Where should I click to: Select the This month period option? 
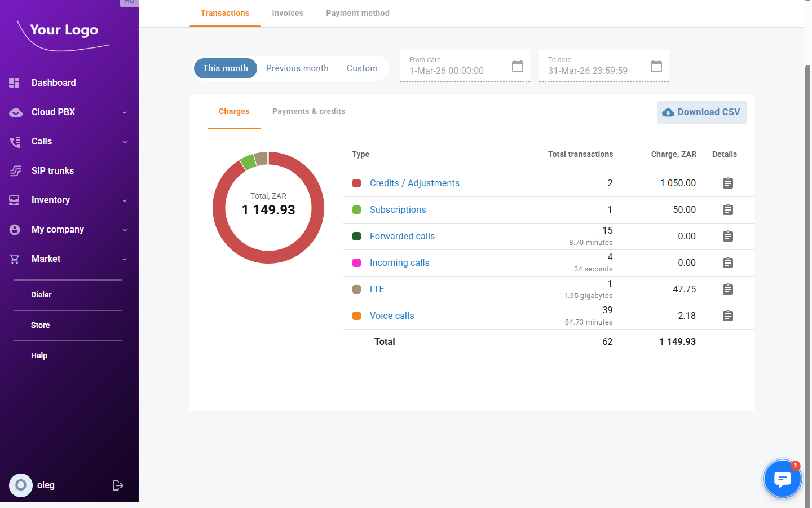pyautogui.click(x=225, y=68)
